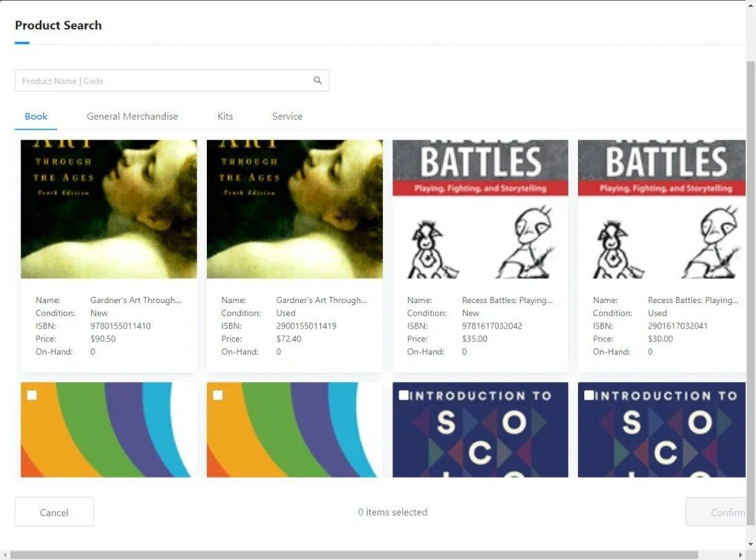Image resolution: width=756 pixels, height=560 pixels.
Task: Click ISBN 9781617032042
Action: pyautogui.click(x=492, y=326)
